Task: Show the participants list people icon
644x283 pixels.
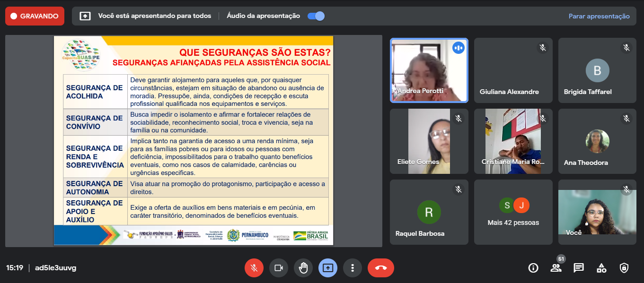Action: 556,268
